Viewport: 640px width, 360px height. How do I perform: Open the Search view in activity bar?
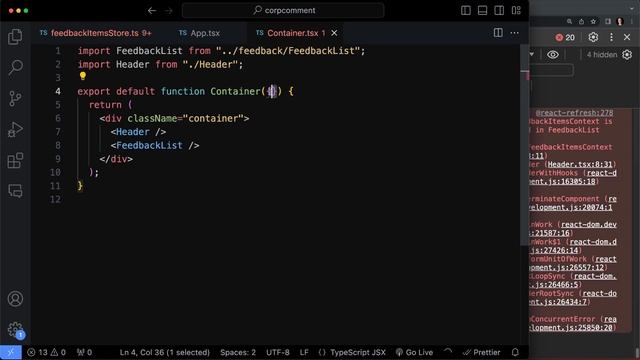click(x=15, y=67)
